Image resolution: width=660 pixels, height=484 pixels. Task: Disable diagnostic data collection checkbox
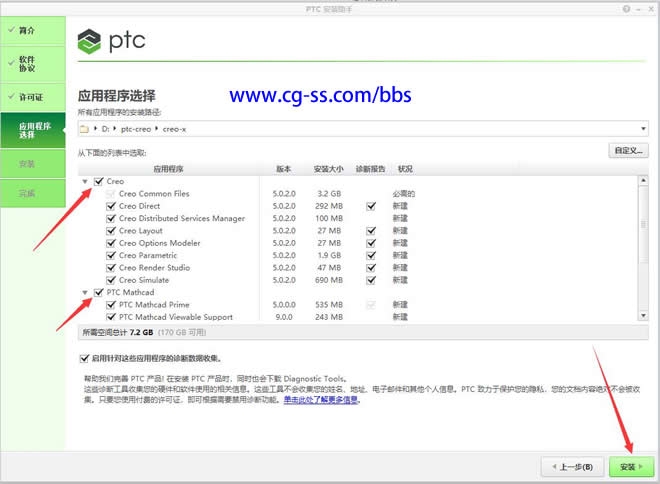click(x=84, y=358)
